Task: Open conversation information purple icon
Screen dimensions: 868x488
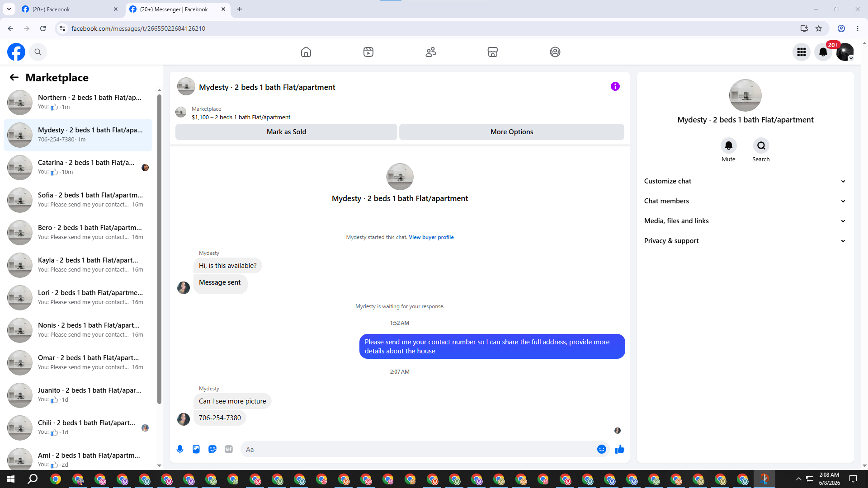Action: coord(615,86)
